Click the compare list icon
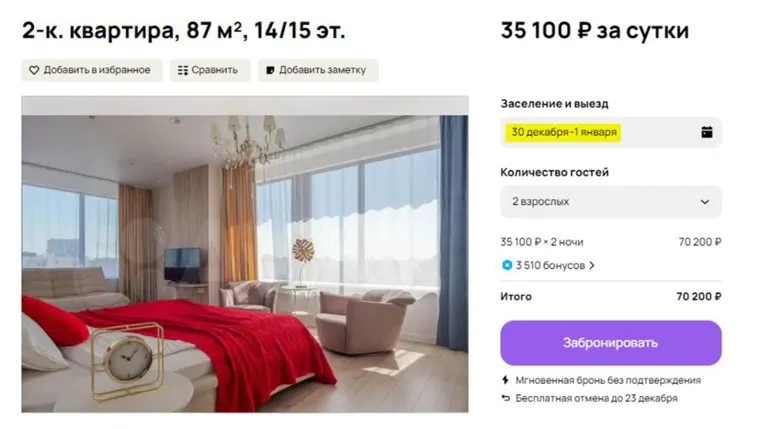This screenshot has height=429, width=760. pos(182,70)
